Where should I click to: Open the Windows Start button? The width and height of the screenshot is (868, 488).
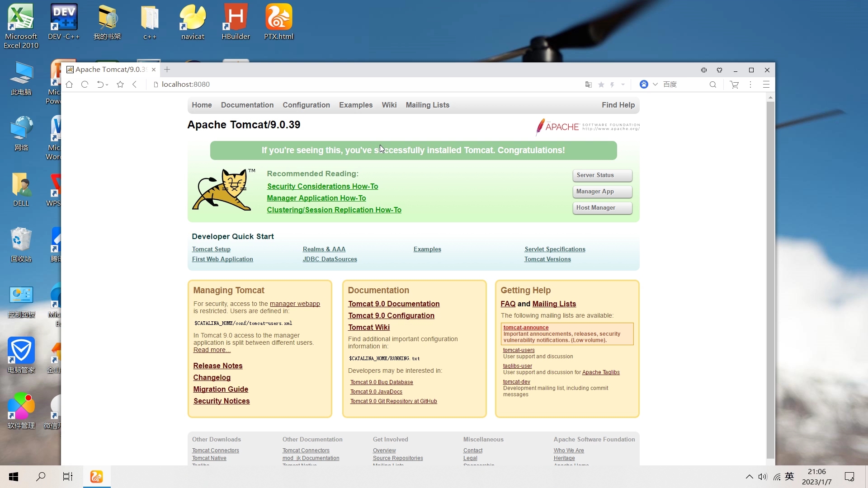click(14, 477)
